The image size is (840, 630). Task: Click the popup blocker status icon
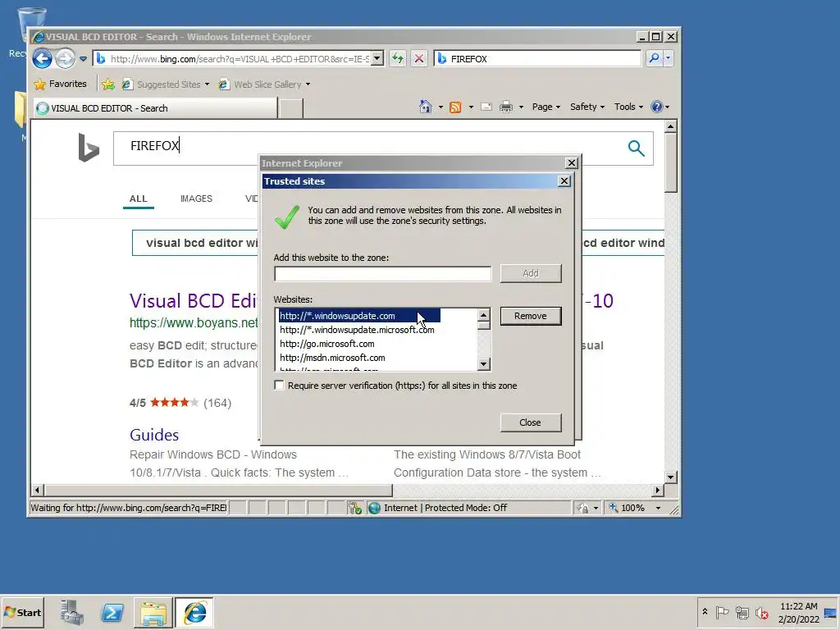pos(354,508)
